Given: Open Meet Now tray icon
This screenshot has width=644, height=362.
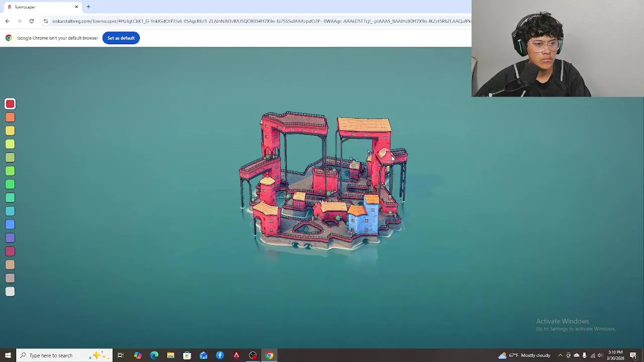Looking at the screenshot, I should [x=569, y=355].
